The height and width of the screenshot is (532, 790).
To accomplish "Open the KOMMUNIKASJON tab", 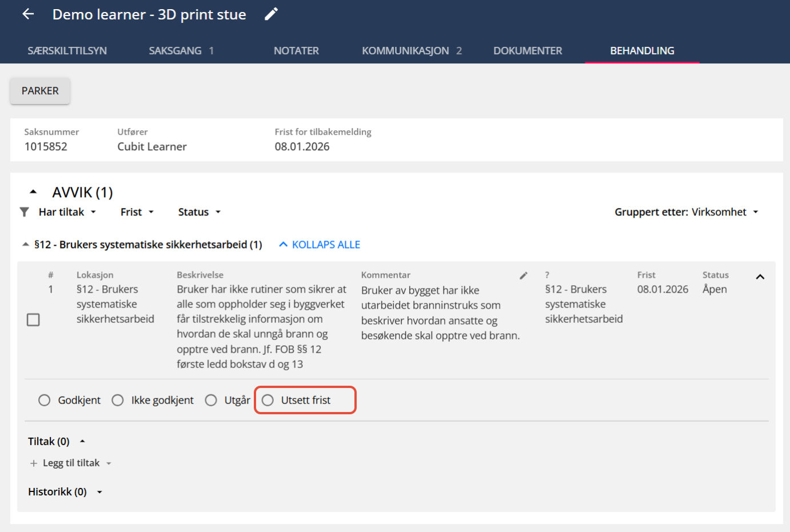I will [412, 51].
